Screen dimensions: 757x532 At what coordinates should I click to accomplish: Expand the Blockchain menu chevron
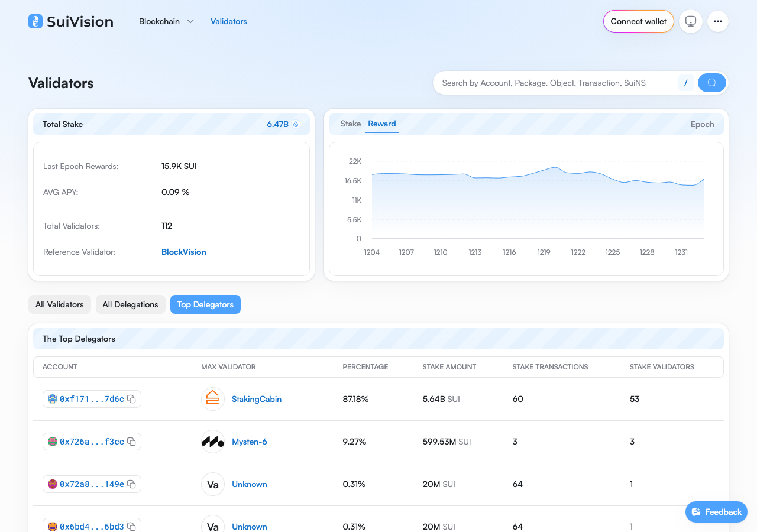pos(190,21)
